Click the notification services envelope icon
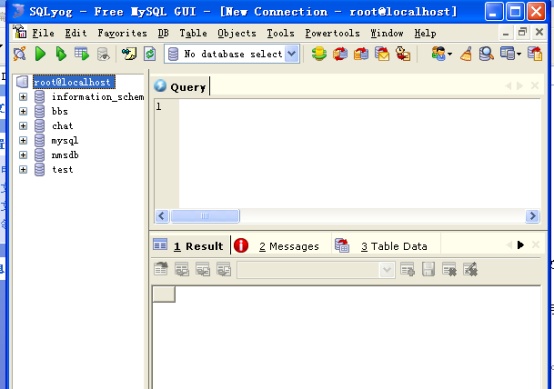 click(x=382, y=54)
